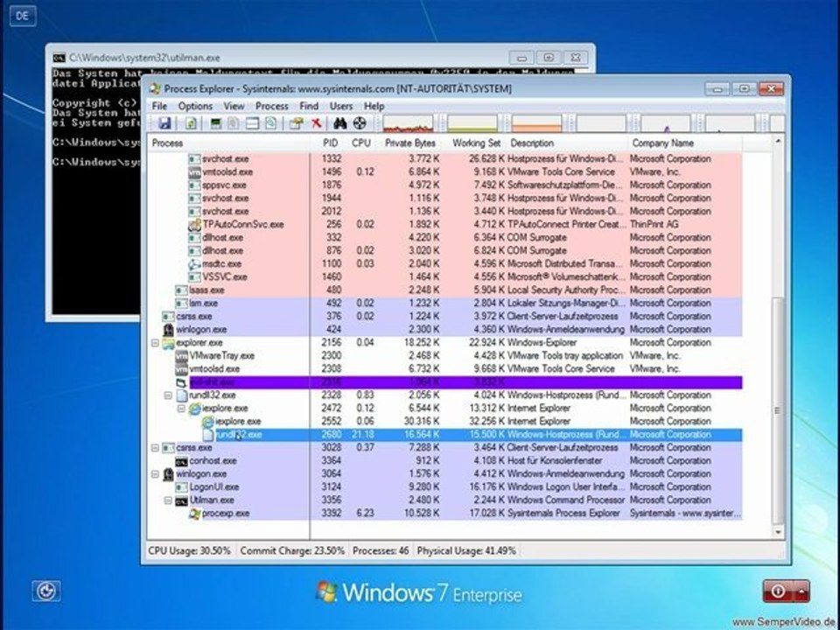
Task: Open the File menu
Action: click(159, 106)
